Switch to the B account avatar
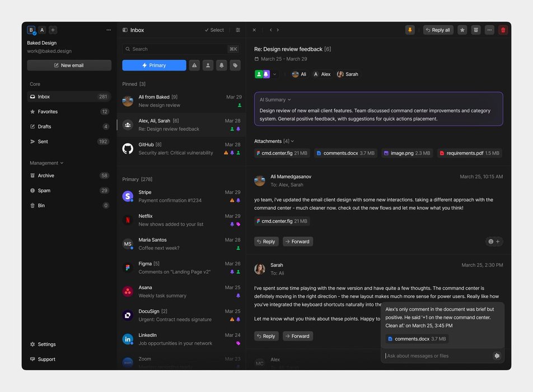The height and width of the screenshot is (392, 533). point(31,30)
